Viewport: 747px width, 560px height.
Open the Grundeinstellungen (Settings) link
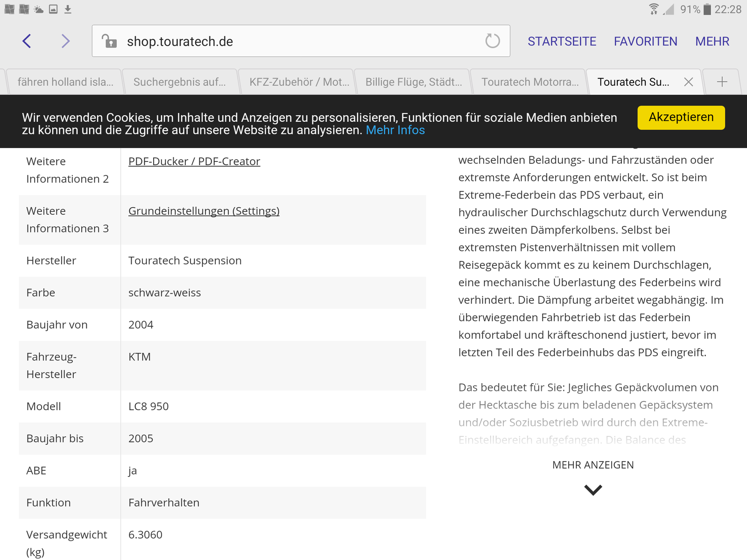pos(204,211)
